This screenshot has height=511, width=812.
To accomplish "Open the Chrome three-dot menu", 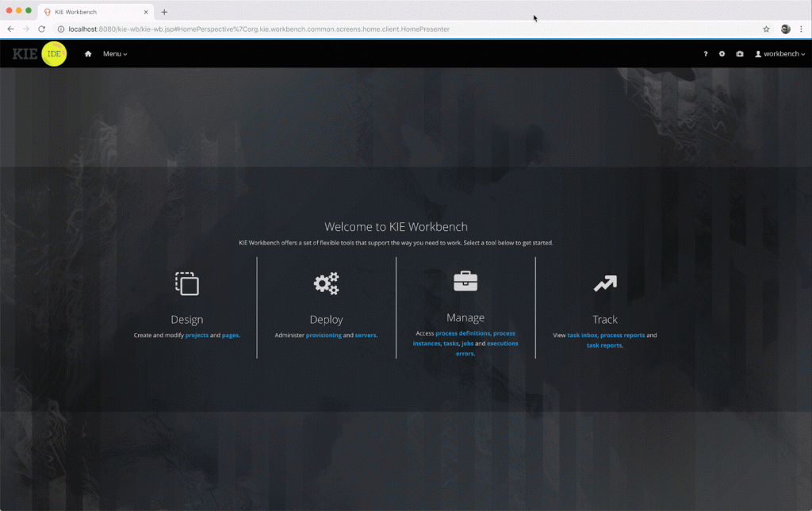I will pyautogui.click(x=801, y=29).
